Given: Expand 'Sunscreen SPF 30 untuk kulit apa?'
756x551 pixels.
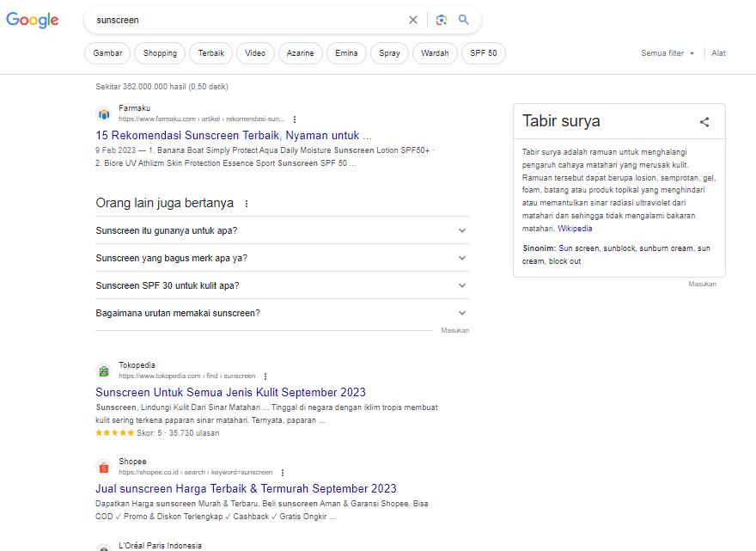Looking at the screenshot, I should pos(282,285).
